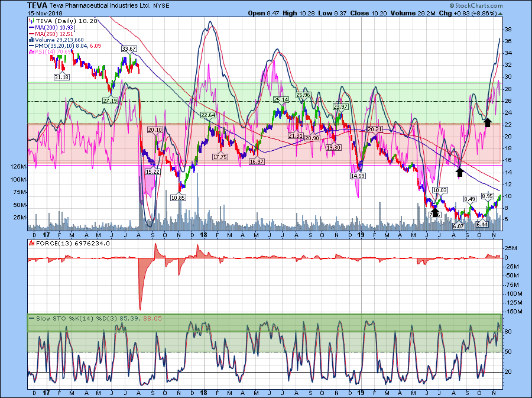Click the 14.59 low price label
Screen dimensions: 532x398
click(358, 176)
